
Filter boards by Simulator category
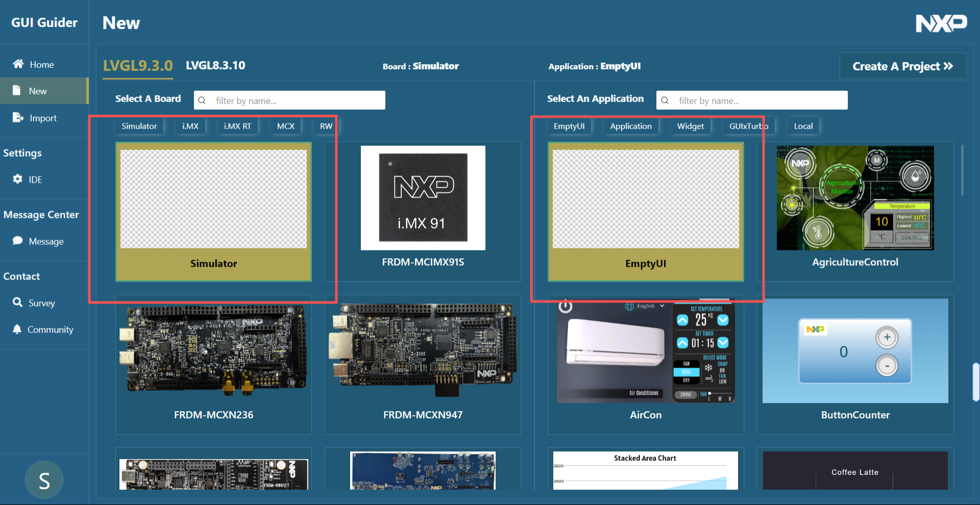tap(139, 126)
